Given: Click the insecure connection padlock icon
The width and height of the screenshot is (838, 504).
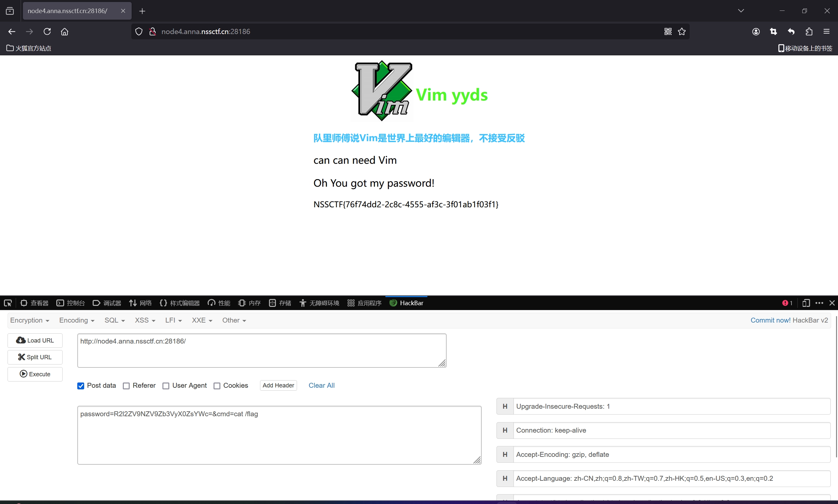Looking at the screenshot, I should [153, 31].
